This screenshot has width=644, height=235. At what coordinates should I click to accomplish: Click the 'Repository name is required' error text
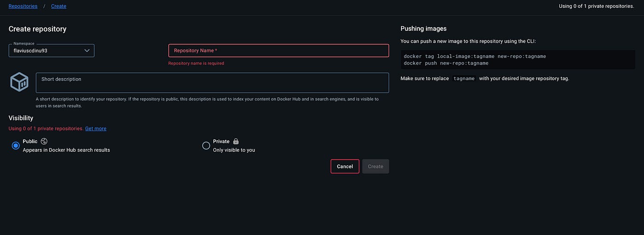(x=196, y=63)
